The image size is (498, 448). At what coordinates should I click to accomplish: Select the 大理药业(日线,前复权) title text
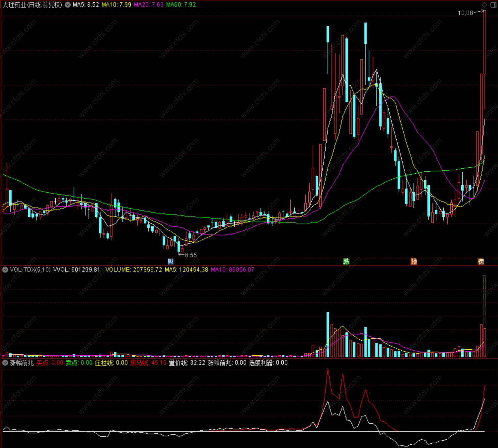pos(32,5)
